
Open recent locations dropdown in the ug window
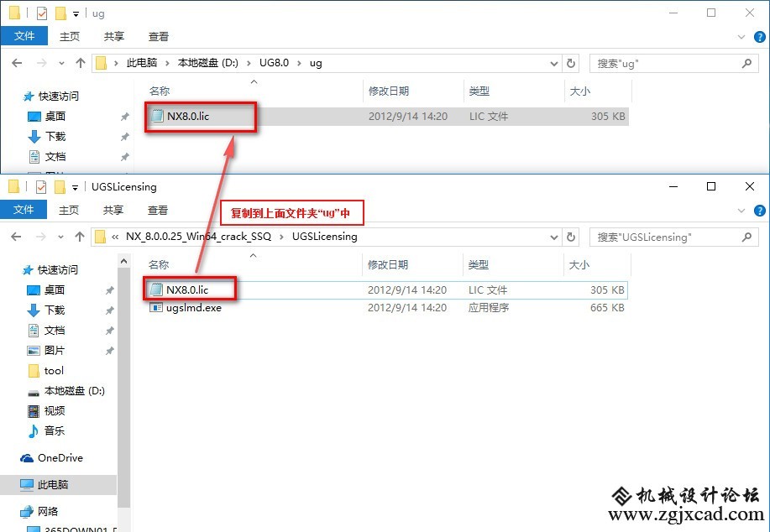(61, 63)
